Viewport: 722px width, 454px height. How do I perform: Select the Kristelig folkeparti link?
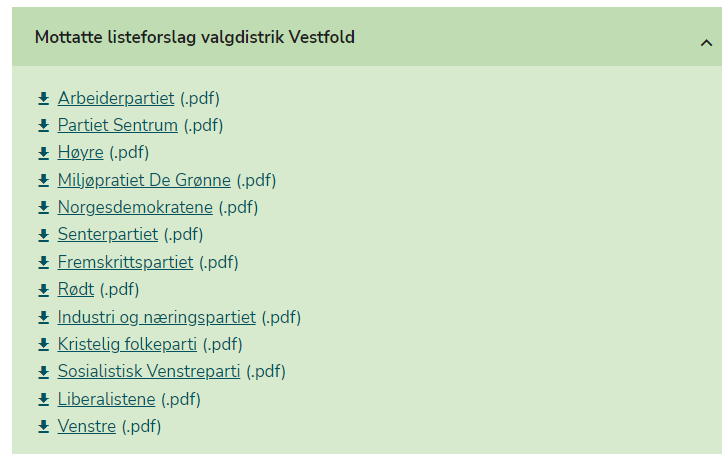[x=127, y=344]
